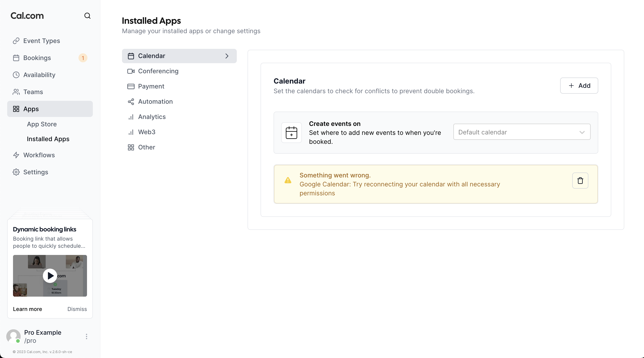Delete the broken Google Calendar connection
Viewport: 644px width, 358px height.
[x=580, y=180]
